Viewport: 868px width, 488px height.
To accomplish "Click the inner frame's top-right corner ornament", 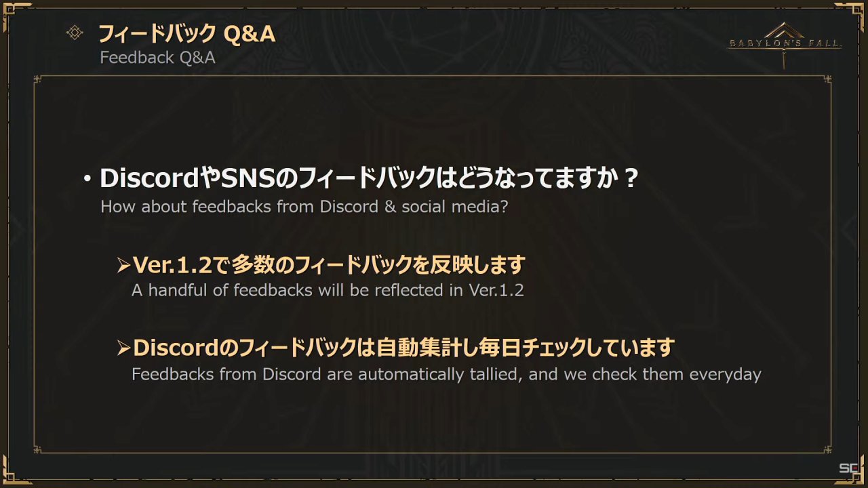I will (828, 79).
